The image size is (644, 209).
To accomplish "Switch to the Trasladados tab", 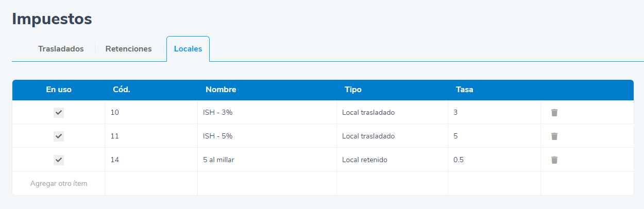I will click(61, 49).
